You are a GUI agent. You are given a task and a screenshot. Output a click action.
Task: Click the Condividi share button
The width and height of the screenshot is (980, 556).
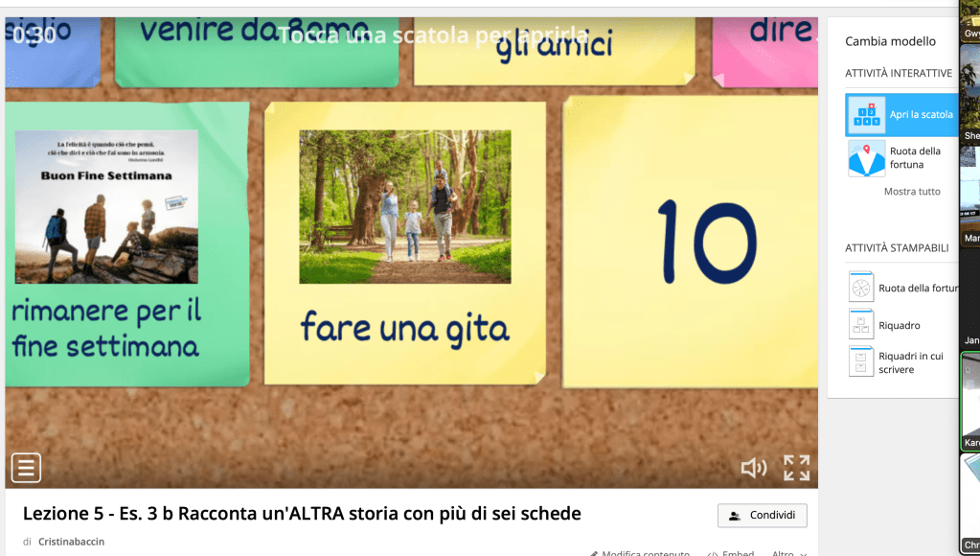tap(762, 515)
